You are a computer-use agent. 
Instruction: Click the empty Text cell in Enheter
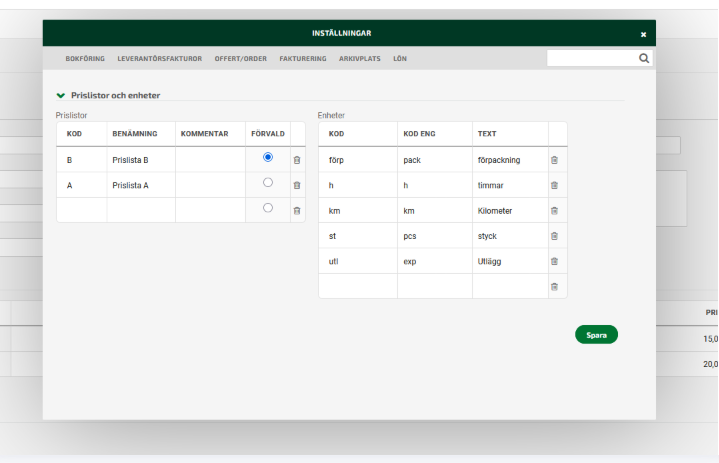(510, 286)
